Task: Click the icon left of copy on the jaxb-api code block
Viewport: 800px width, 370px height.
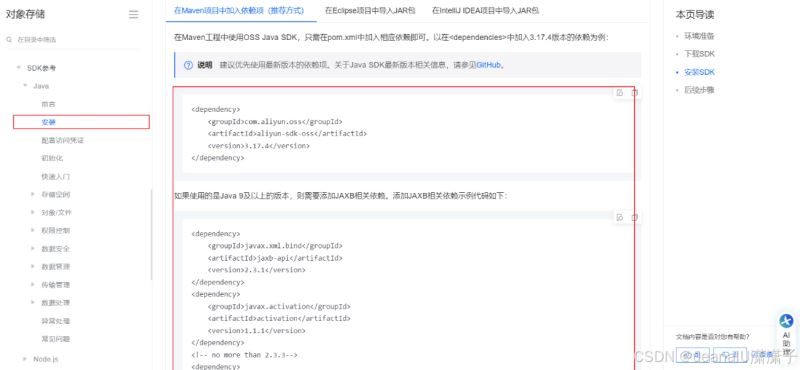Action: [x=620, y=217]
